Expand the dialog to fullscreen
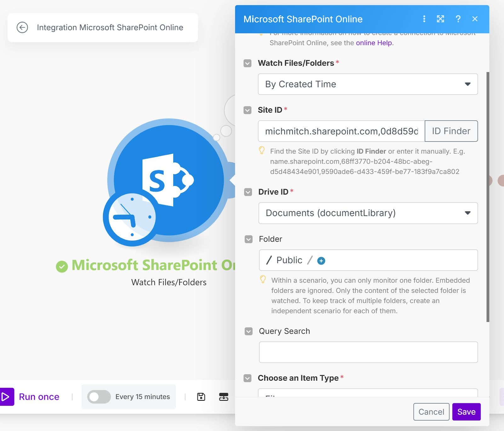Screen dimensions: 504x431 pos(440,19)
